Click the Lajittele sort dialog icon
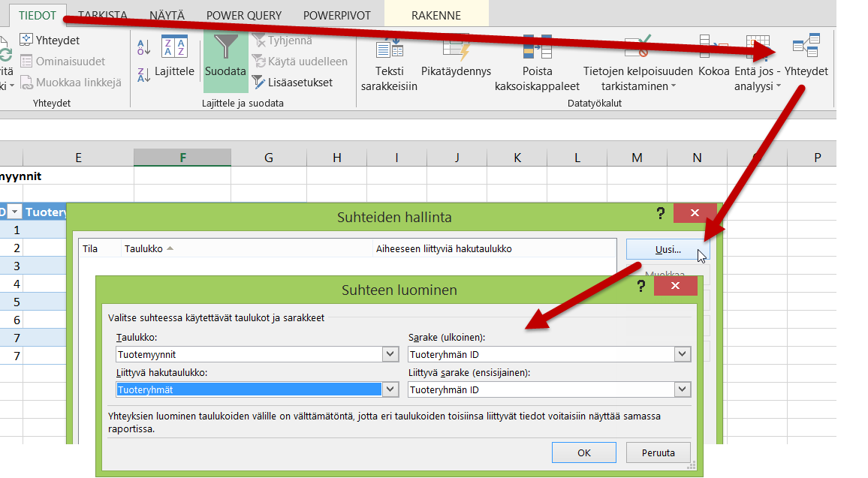 click(x=174, y=49)
